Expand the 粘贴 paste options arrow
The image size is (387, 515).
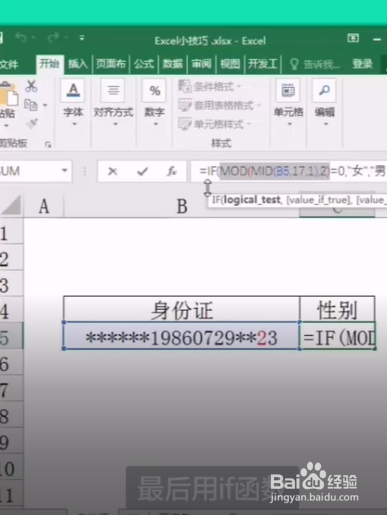[x=6, y=126]
